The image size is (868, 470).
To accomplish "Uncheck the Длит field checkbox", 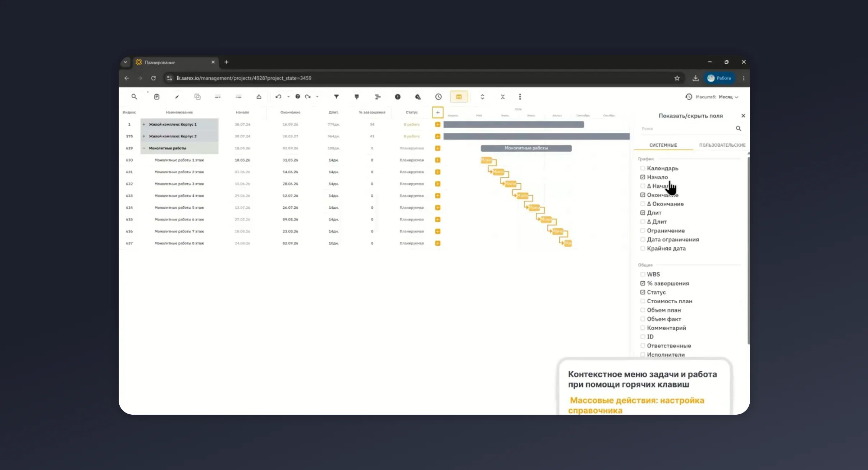I will [x=643, y=213].
